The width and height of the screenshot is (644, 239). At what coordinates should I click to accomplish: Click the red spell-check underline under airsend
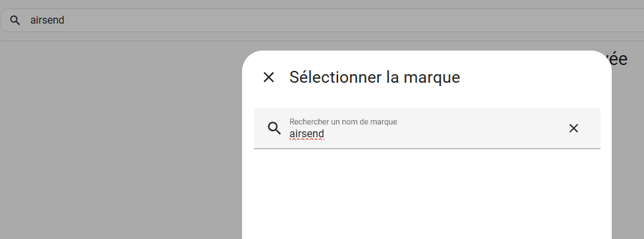(x=307, y=139)
